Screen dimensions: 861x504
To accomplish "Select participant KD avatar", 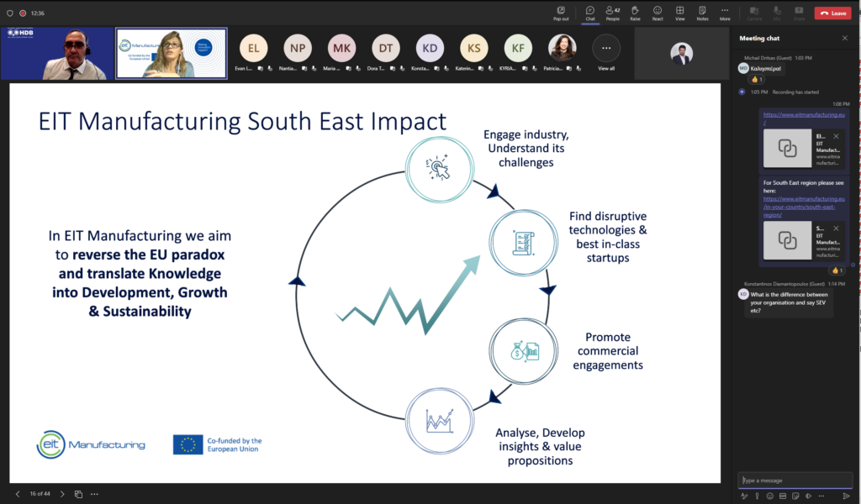I will [x=430, y=48].
